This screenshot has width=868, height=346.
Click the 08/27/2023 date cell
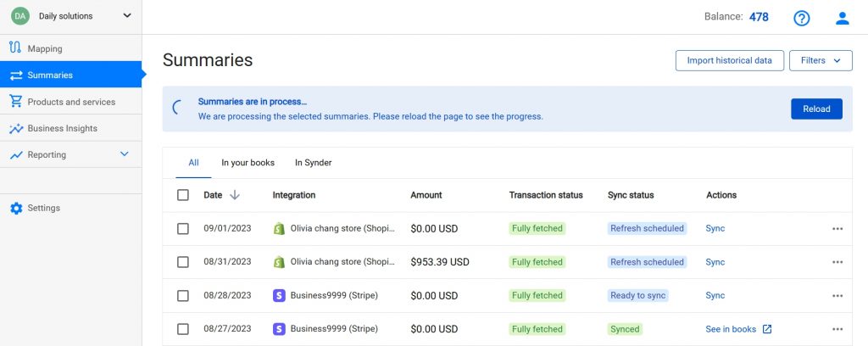(227, 329)
